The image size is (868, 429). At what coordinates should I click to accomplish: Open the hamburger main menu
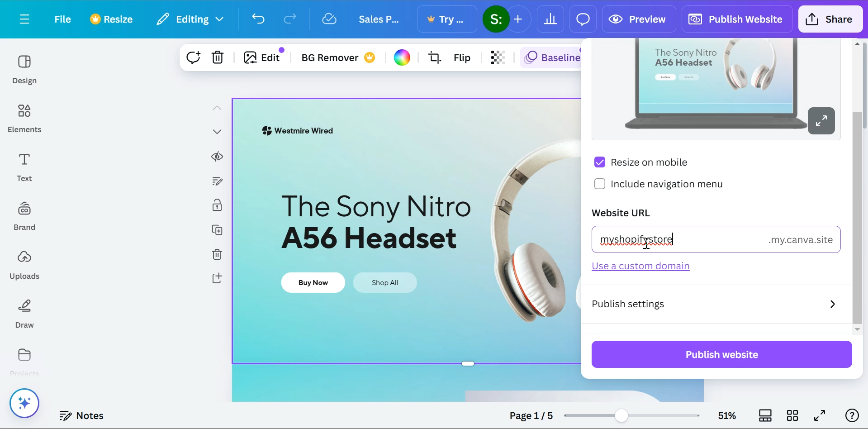tap(24, 19)
